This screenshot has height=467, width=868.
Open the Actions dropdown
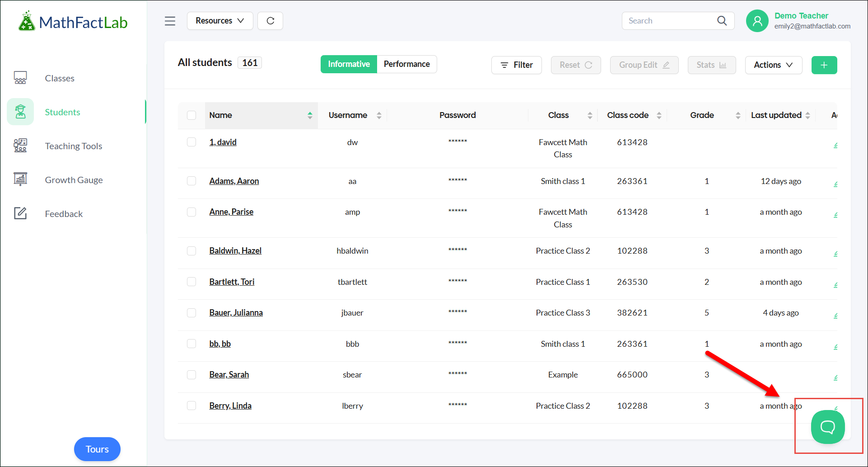click(x=774, y=65)
